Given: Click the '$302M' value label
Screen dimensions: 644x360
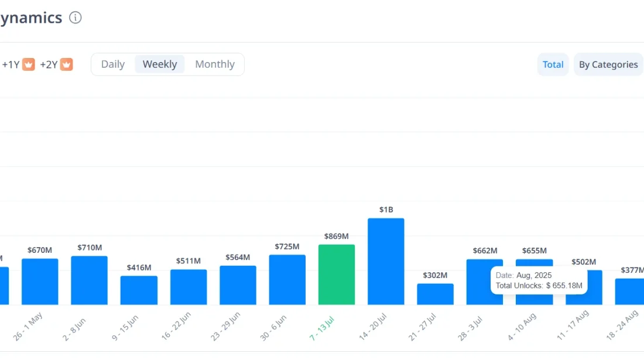Looking at the screenshot, I should click(436, 276).
